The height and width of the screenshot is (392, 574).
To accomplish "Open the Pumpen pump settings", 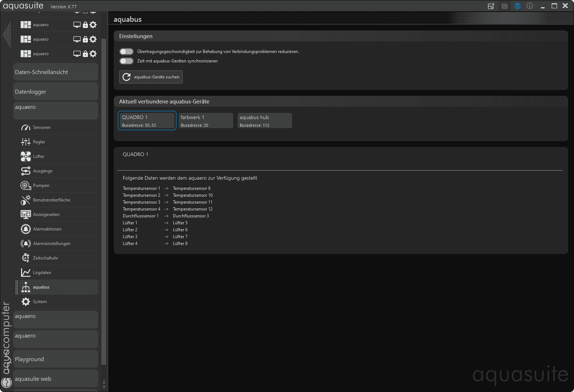I will coord(59,185).
